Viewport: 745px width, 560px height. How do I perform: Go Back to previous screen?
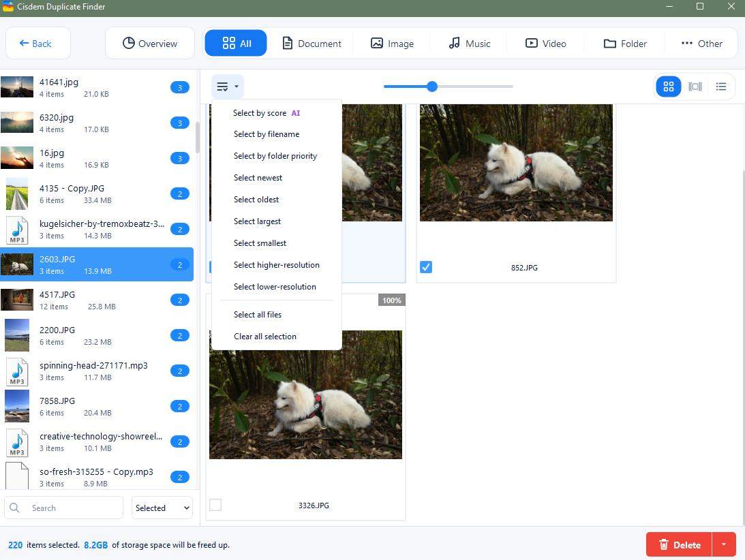tap(38, 43)
